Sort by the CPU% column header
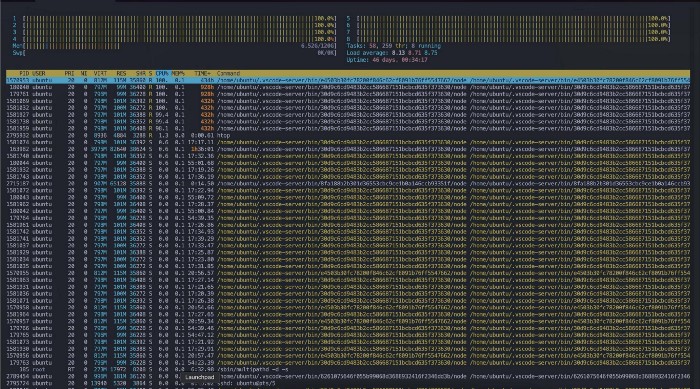The height and width of the screenshot is (389, 700). point(162,73)
